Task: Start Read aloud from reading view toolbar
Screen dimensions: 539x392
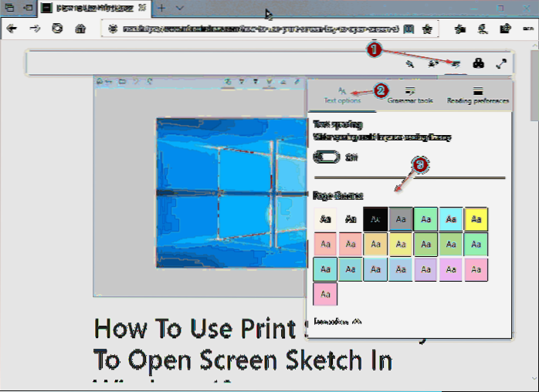Action: pos(432,63)
